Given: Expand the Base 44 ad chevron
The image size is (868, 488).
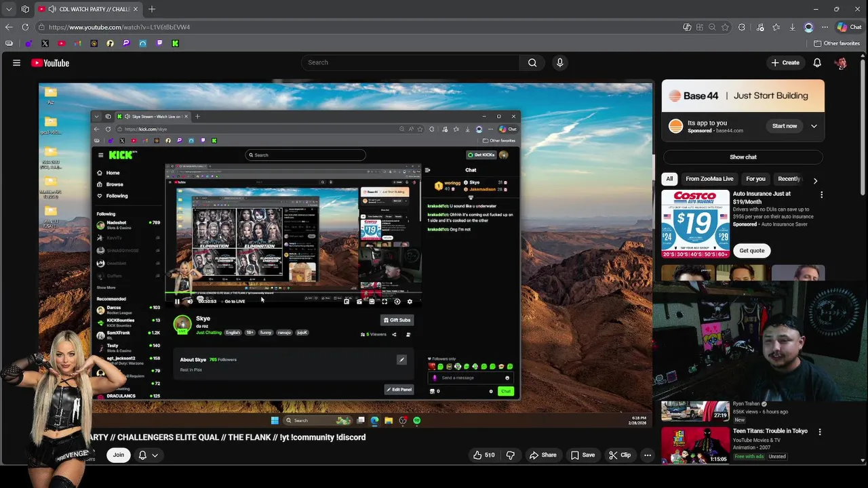Looking at the screenshot, I should 814,126.
